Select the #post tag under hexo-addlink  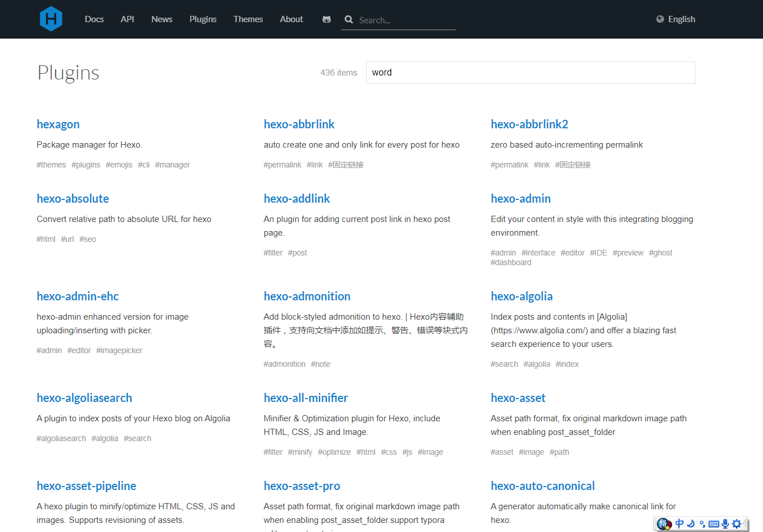(x=297, y=253)
